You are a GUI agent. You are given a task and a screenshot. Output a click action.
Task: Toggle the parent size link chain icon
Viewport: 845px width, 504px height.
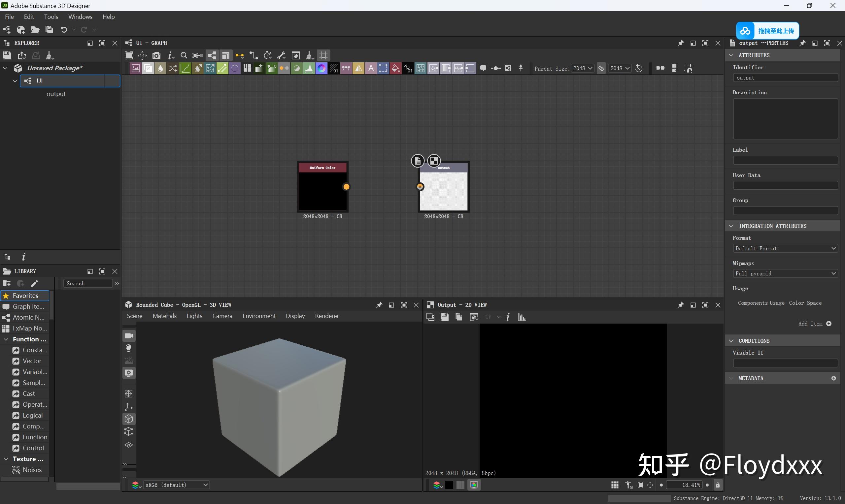coord(601,68)
